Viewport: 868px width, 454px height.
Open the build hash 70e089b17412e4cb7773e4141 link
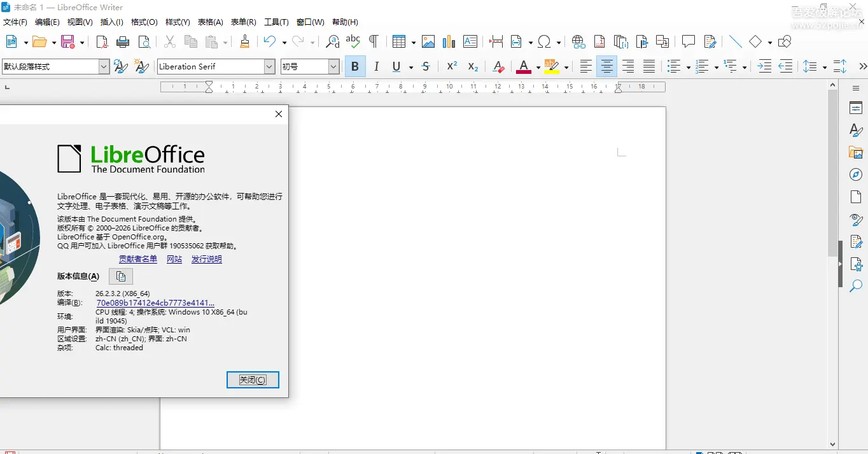pyautogui.click(x=155, y=303)
